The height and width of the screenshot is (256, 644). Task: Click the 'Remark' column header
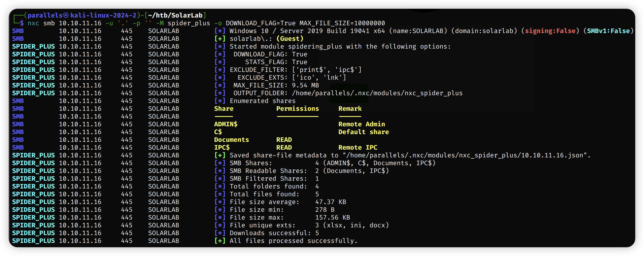point(350,109)
